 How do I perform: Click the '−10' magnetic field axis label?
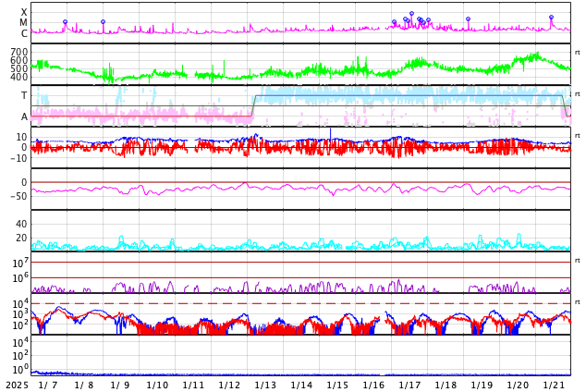pos(19,158)
